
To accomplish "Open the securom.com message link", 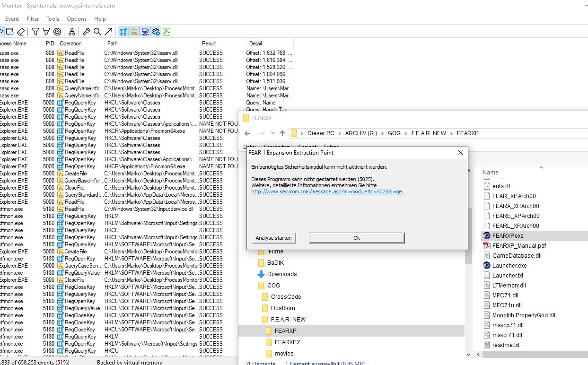I will pyautogui.click(x=327, y=191).
